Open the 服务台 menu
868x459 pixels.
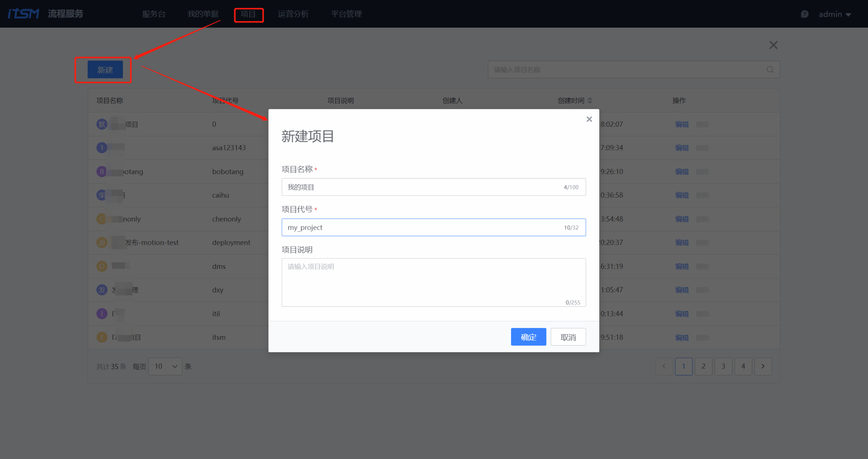click(x=154, y=14)
